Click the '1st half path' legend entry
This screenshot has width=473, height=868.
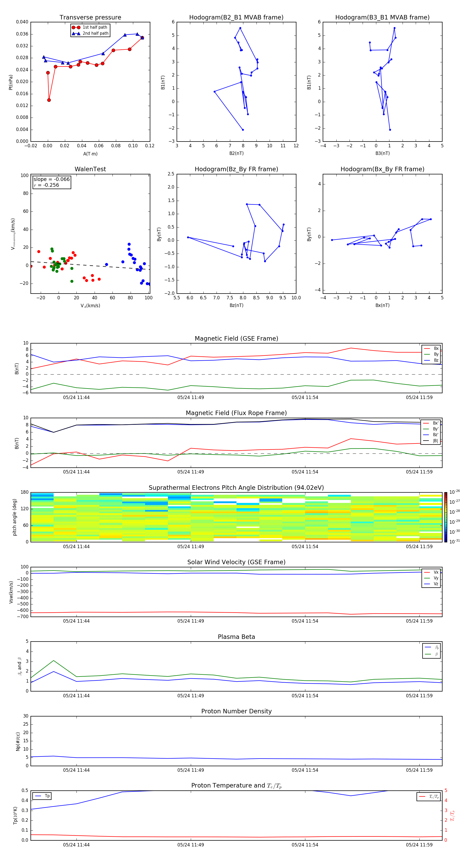tap(90, 27)
